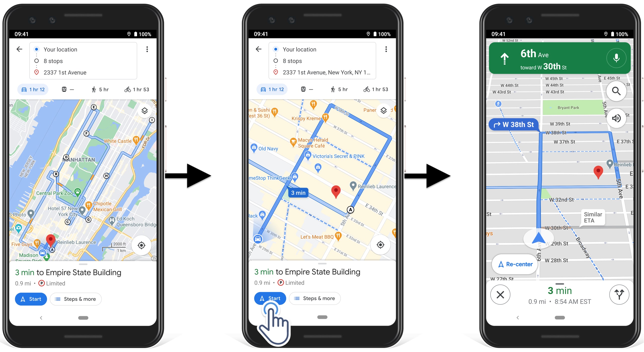
Task: Tap the Start navigation button
Action: 269,298
